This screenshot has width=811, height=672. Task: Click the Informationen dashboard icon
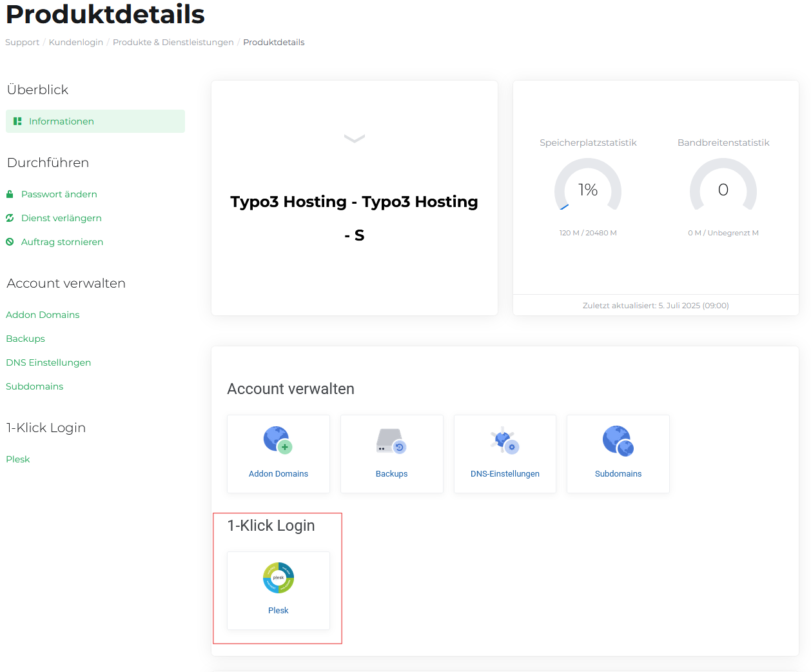pos(17,121)
